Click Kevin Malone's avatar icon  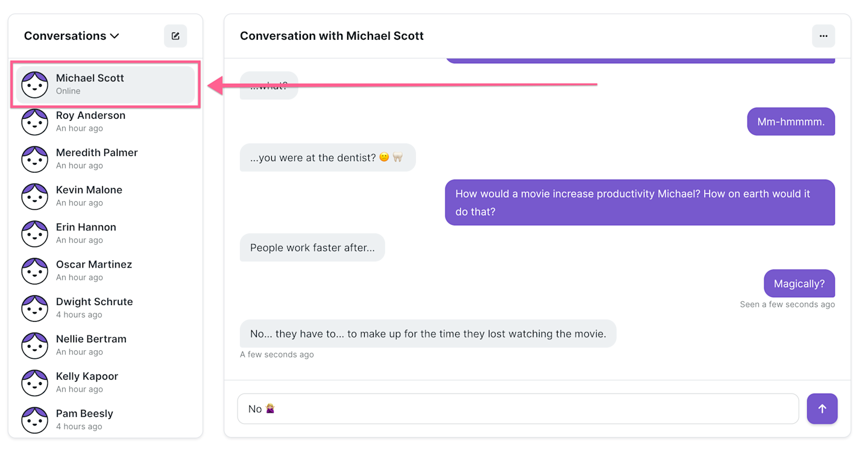pyautogui.click(x=35, y=196)
